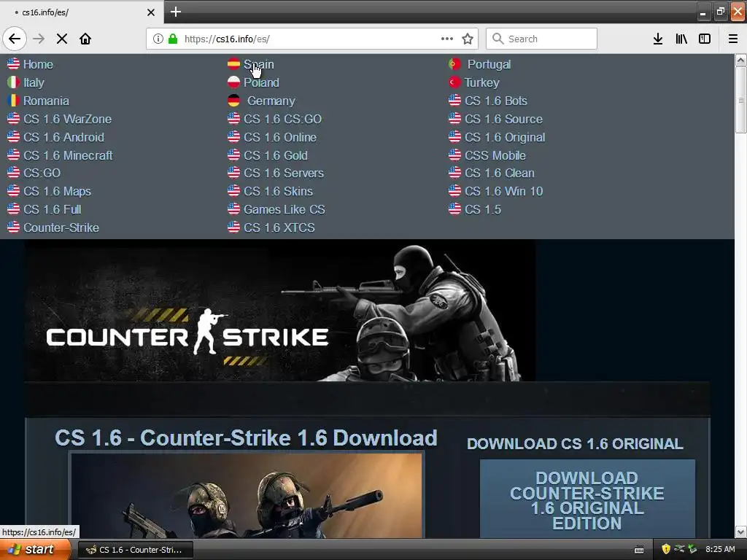Close the cs16.info/es/ tab
This screenshot has height=560, width=747.
151,12
